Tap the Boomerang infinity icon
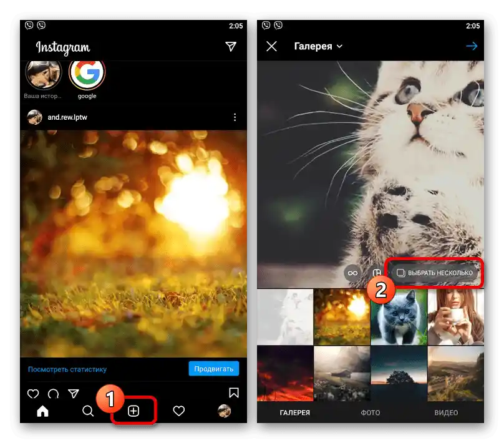504x443 pixels. coord(352,273)
